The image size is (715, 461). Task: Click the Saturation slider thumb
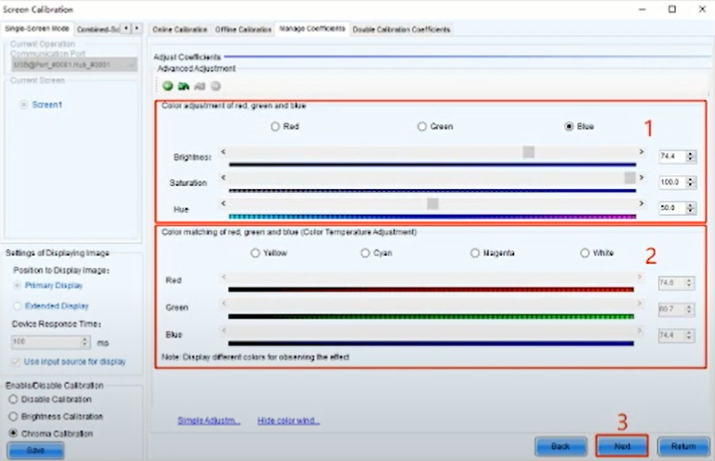630,177
